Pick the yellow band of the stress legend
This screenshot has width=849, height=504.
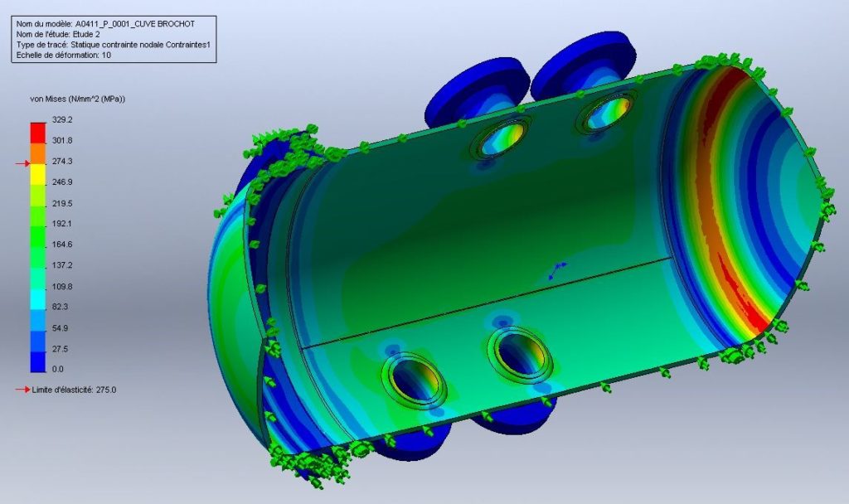(38, 174)
